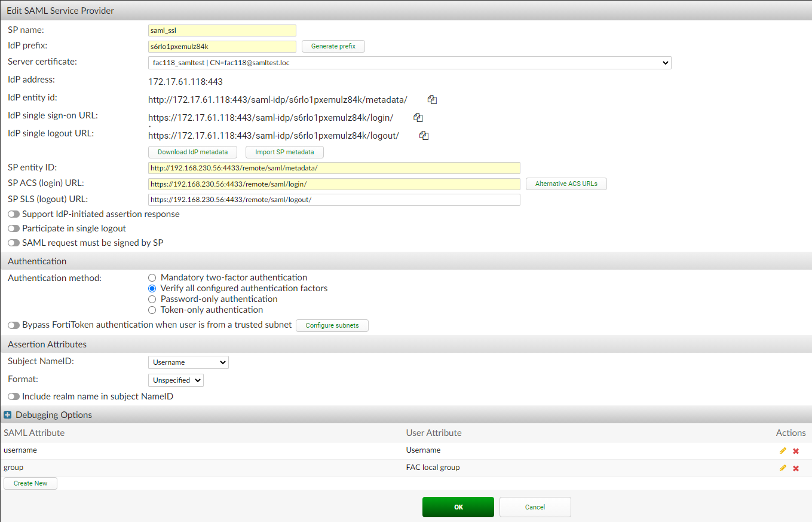
Task: Click Download IdP metadata
Action: pyautogui.click(x=192, y=152)
